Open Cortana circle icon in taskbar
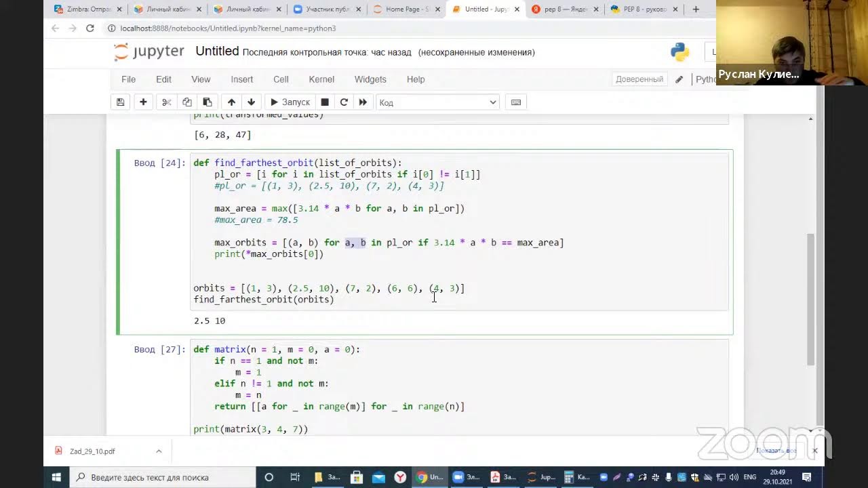 click(x=269, y=477)
